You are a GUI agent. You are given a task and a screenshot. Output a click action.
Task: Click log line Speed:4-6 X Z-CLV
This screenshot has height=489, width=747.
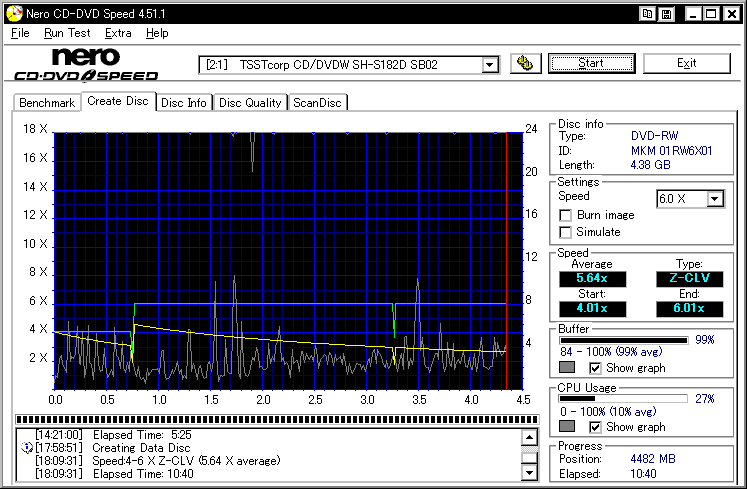(x=186, y=461)
